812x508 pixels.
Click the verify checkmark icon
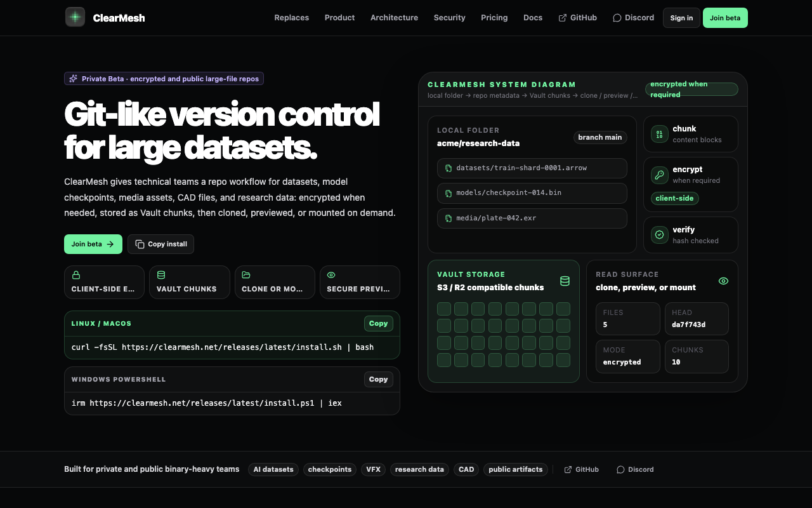(x=660, y=235)
